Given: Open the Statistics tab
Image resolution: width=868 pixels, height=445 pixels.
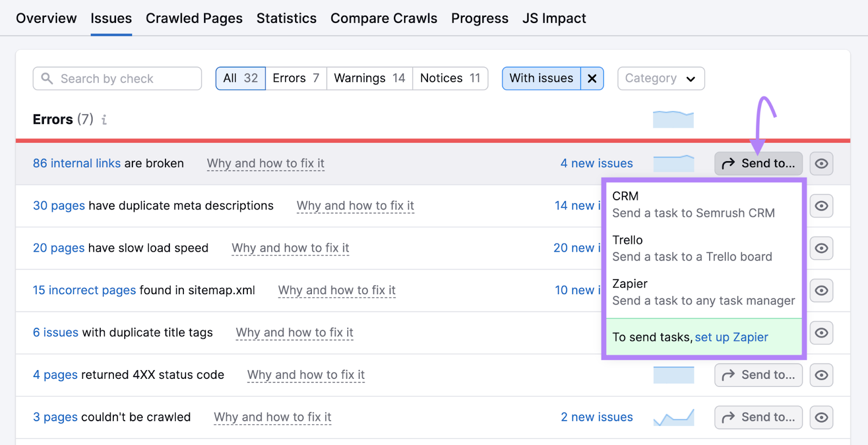Looking at the screenshot, I should (286, 18).
